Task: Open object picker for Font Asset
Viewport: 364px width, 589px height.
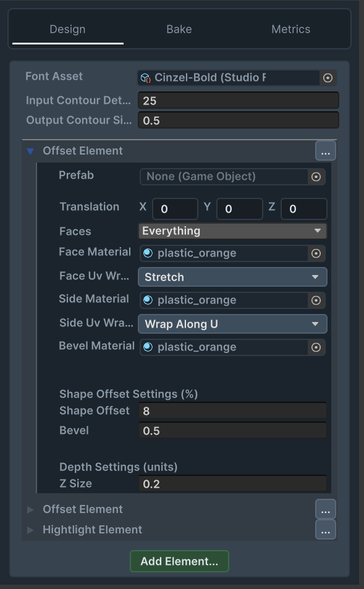Action: point(328,78)
